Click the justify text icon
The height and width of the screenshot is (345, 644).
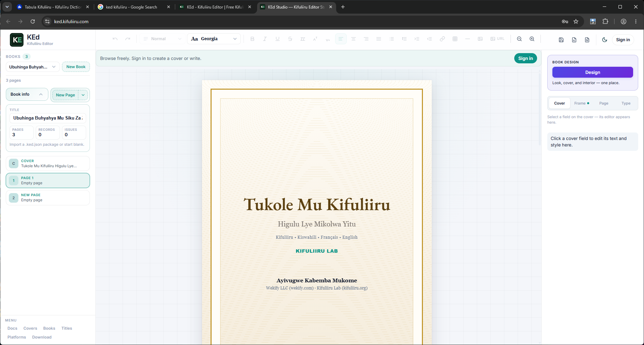(x=379, y=39)
